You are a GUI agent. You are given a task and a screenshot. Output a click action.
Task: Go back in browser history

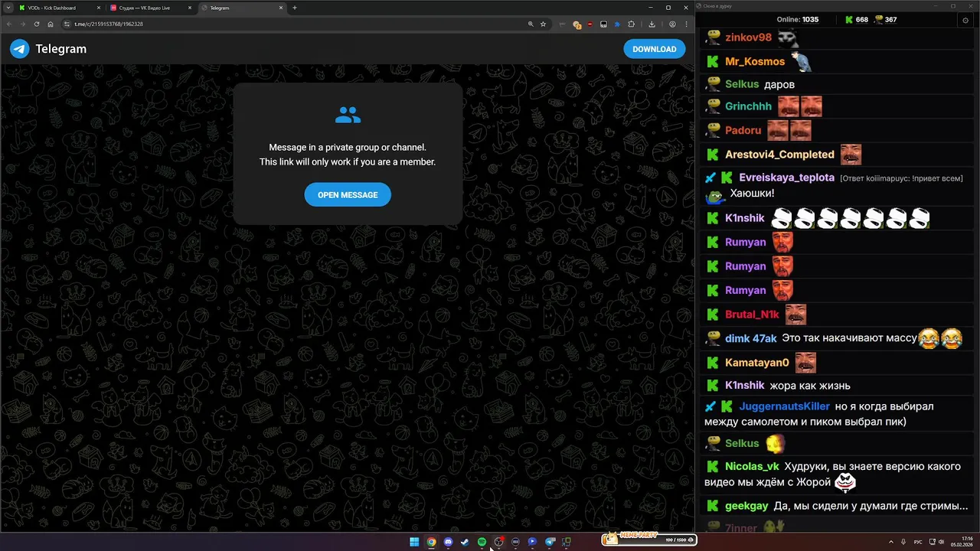(9, 24)
